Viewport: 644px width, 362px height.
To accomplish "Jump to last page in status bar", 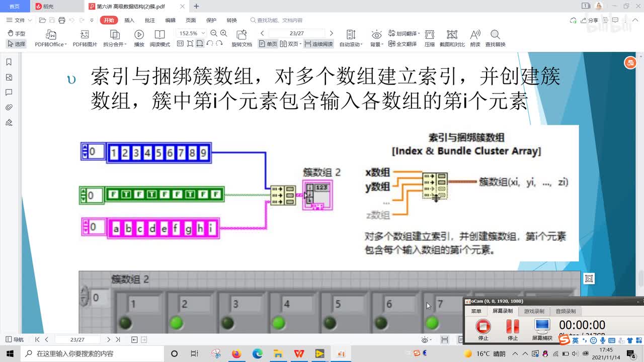I will click(x=118, y=340).
